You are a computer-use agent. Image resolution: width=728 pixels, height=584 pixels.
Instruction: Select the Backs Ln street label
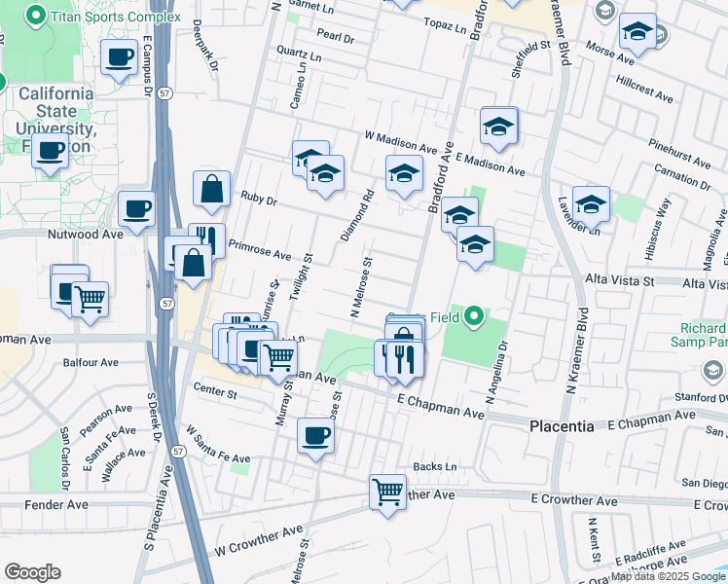pyautogui.click(x=435, y=466)
